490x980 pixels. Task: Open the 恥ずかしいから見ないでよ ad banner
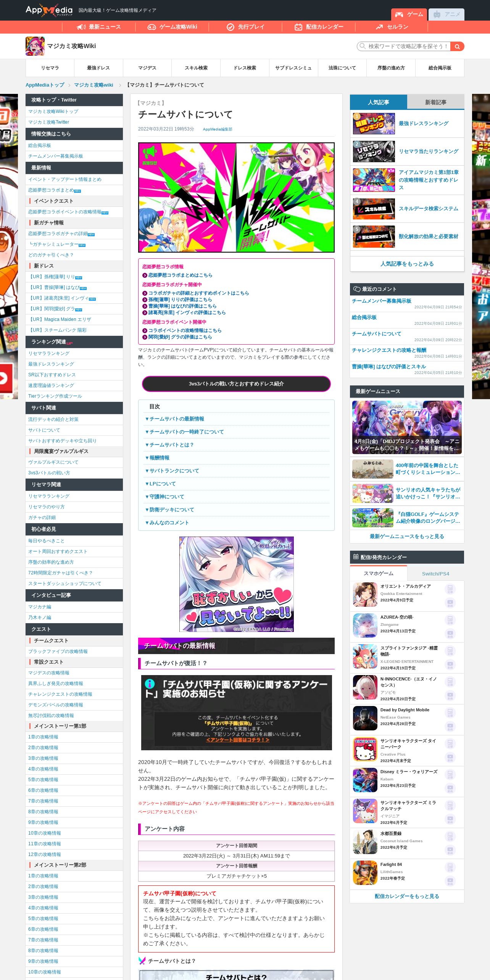(237, 584)
